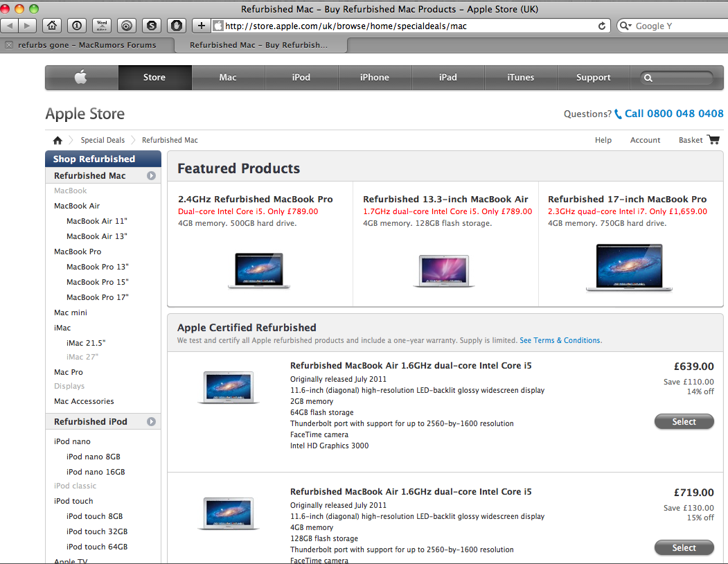This screenshot has width=728, height=564.
Task: Click the featured 2.4GHz MacBook Pro image
Action: [x=259, y=270]
